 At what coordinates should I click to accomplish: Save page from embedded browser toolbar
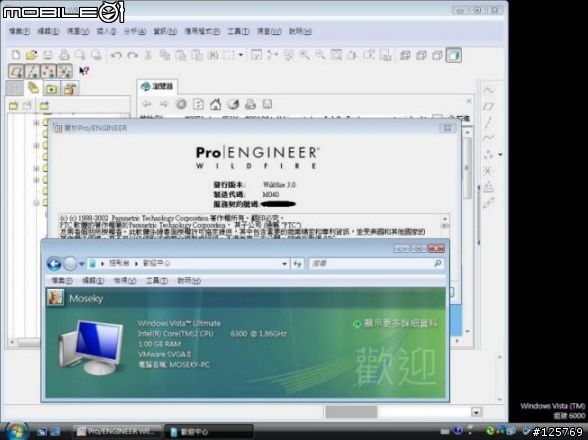(x=267, y=104)
